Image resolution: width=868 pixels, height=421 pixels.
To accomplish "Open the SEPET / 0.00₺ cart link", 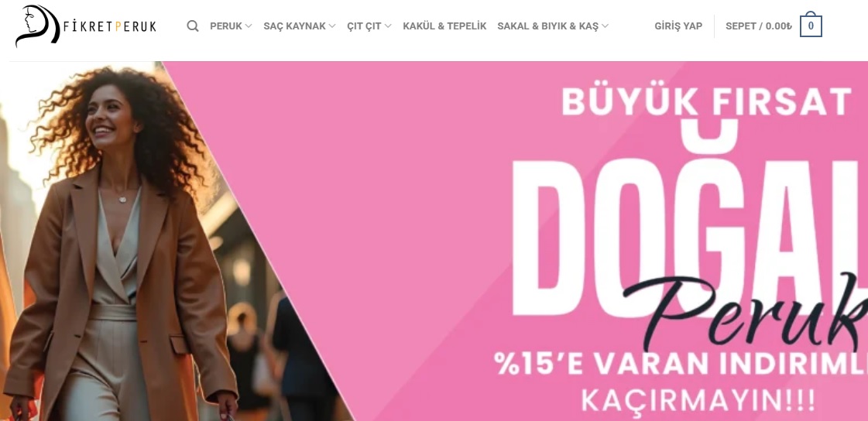I will tap(759, 26).
